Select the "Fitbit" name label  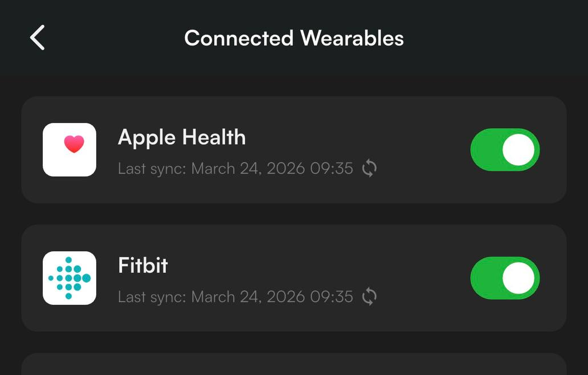click(x=143, y=266)
